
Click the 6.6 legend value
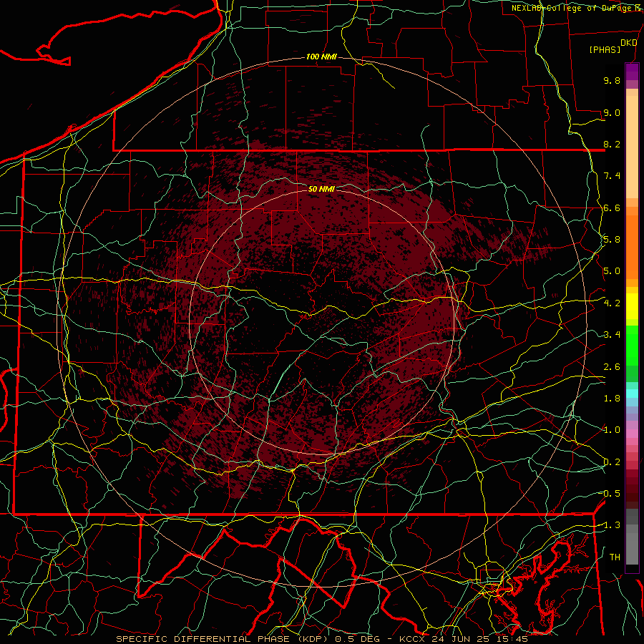point(612,208)
